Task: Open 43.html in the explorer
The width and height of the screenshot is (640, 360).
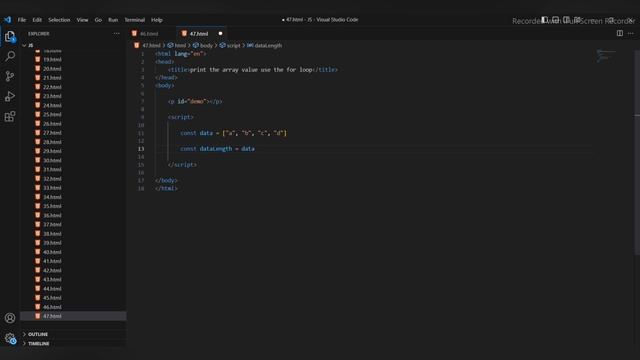Action: (x=52, y=280)
